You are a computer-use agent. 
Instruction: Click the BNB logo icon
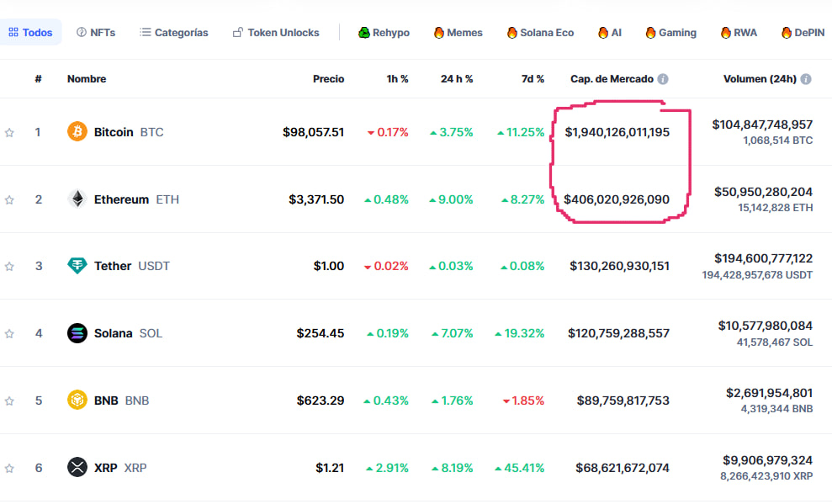[77, 401]
